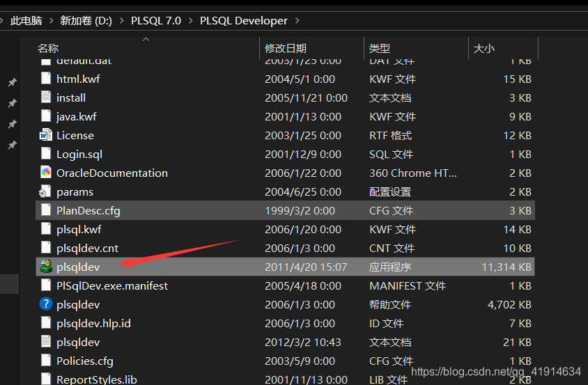
Task: Select the plsql.kwf file name
Action: click(x=79, y=230)
